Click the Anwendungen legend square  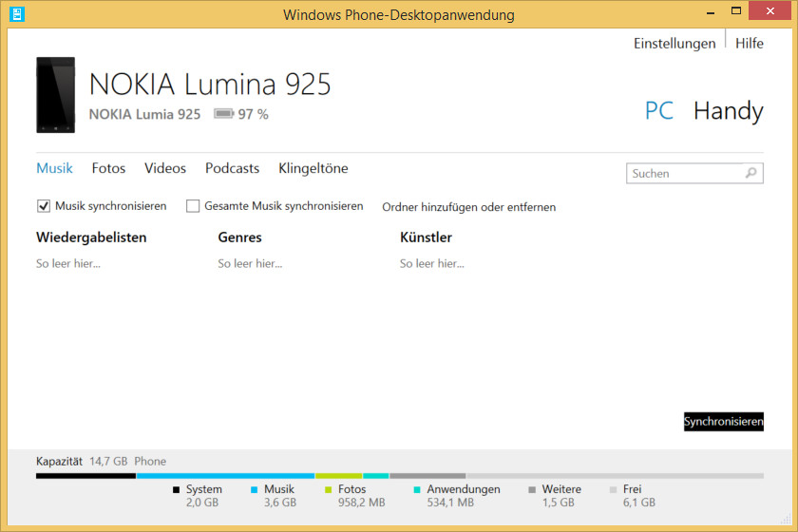[x=417, y=490]
